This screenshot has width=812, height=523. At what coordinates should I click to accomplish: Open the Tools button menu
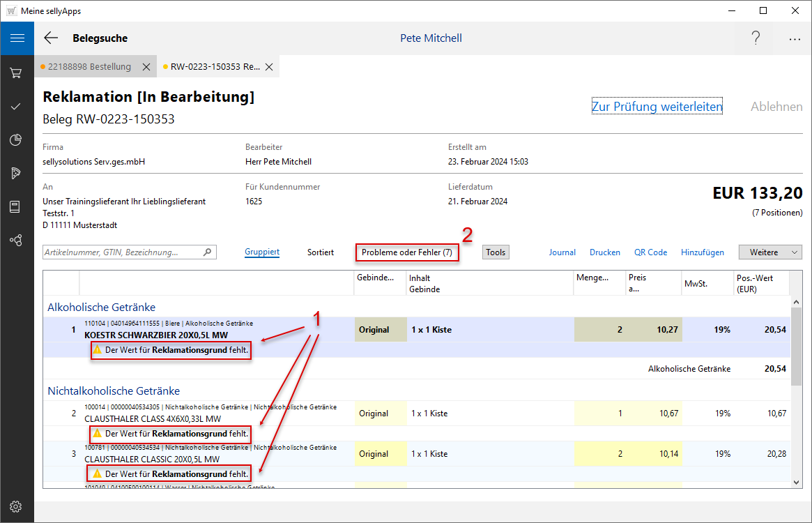pos(496,252)
